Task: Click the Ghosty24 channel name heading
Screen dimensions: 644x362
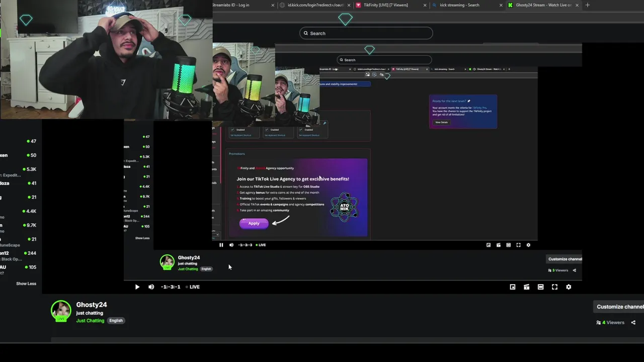Action: tap(92, 305)
